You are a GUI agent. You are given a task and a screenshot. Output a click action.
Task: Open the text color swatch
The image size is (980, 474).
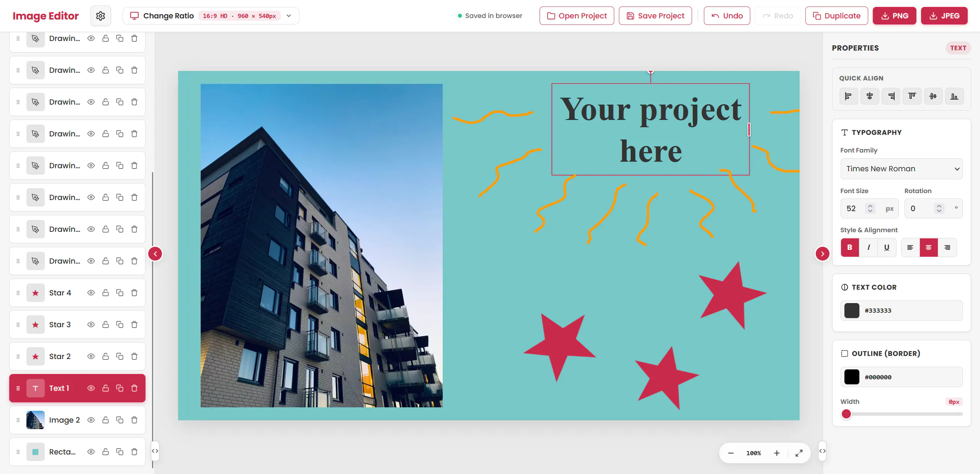tap(852, 310)
